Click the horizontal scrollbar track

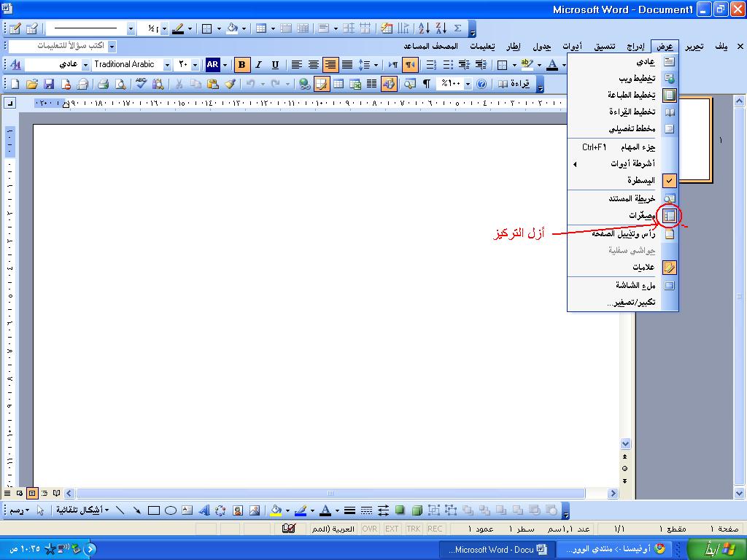[330, 494]
